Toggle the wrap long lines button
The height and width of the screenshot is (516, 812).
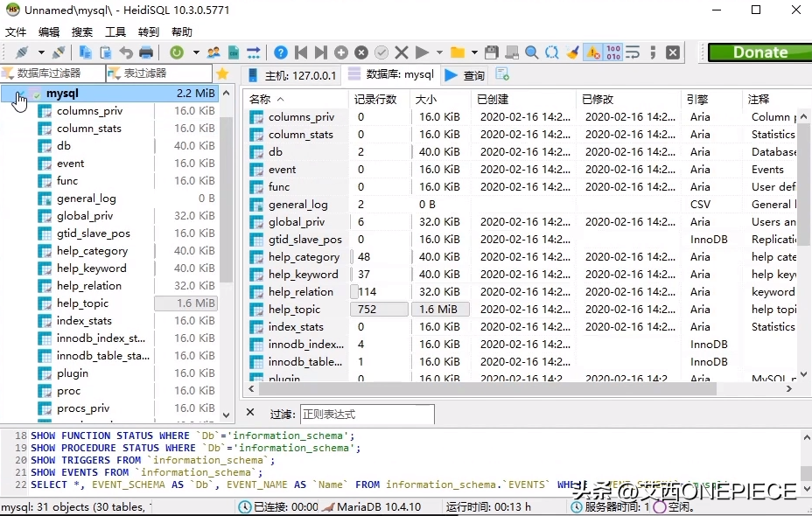(x=633, y=52)
